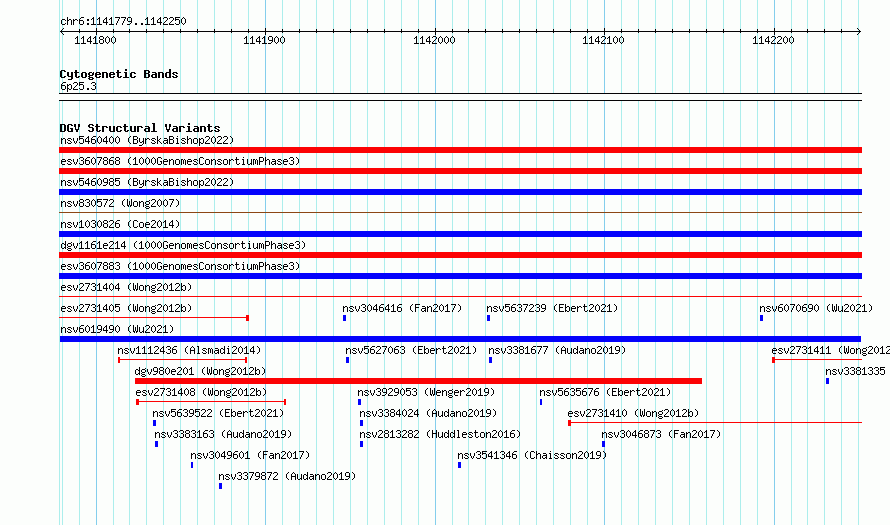The height and width of the screenshot is (525, 890).
Task: Open nsv3384024 (Audano2019) label
Action: (x=428, y=413)
